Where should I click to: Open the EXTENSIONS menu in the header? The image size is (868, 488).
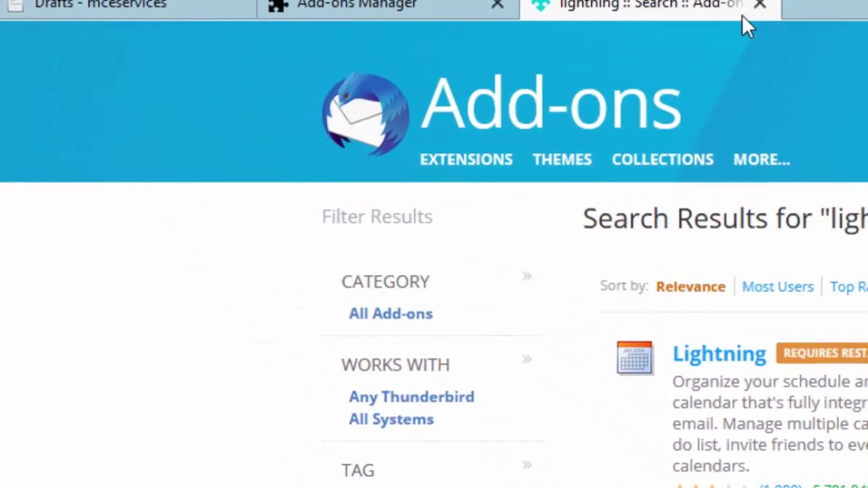click(466, 159)
